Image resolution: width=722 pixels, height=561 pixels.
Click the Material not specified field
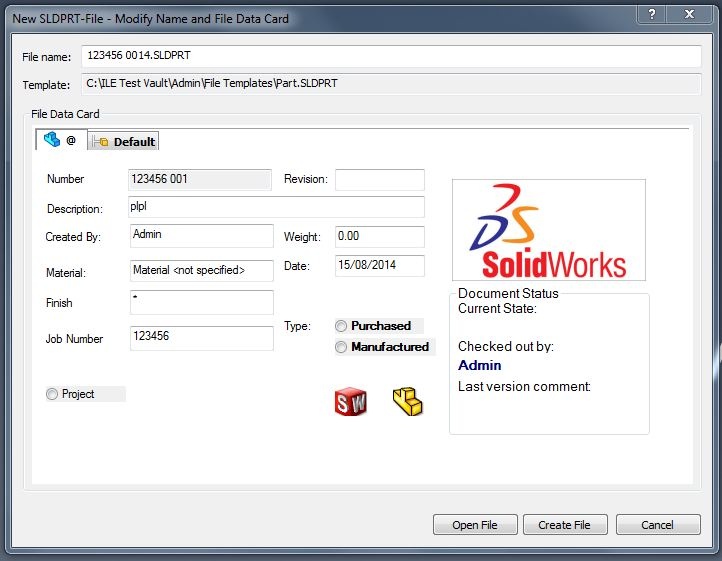(x=202, y=270)
